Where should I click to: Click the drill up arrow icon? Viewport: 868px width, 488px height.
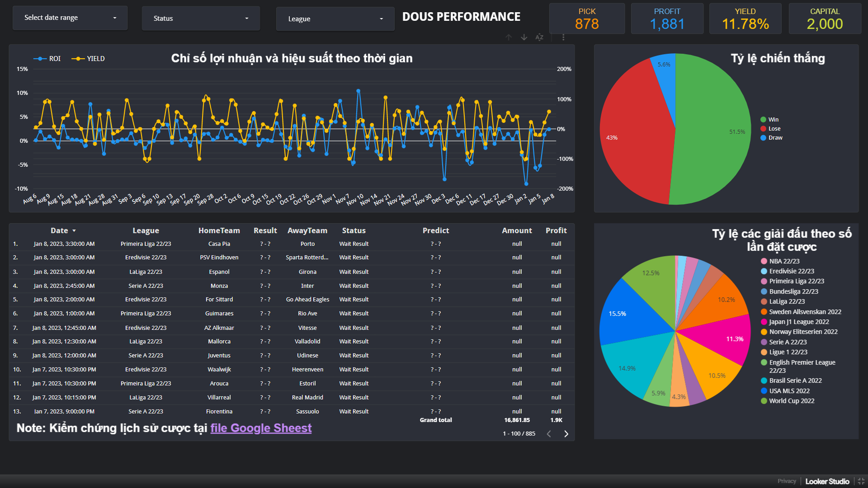[x=509, y=38]
